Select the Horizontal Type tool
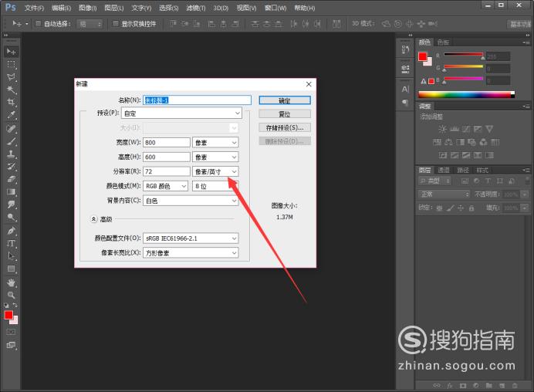Screen dimensions: 534x392 pos(11,243)
